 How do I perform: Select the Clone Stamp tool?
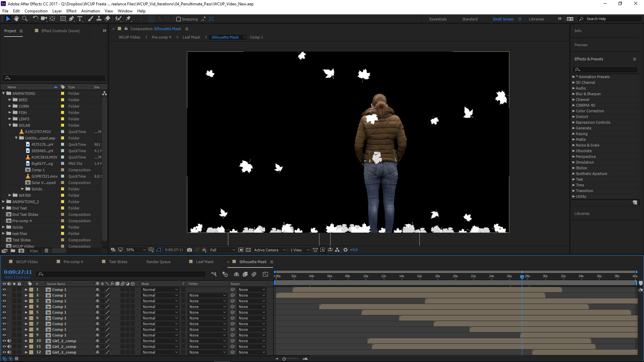point(99,19)
